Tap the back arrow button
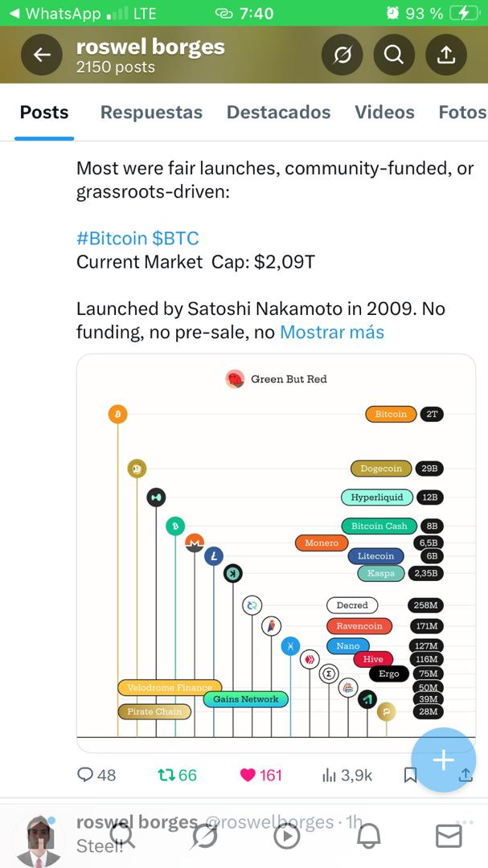 42,55
